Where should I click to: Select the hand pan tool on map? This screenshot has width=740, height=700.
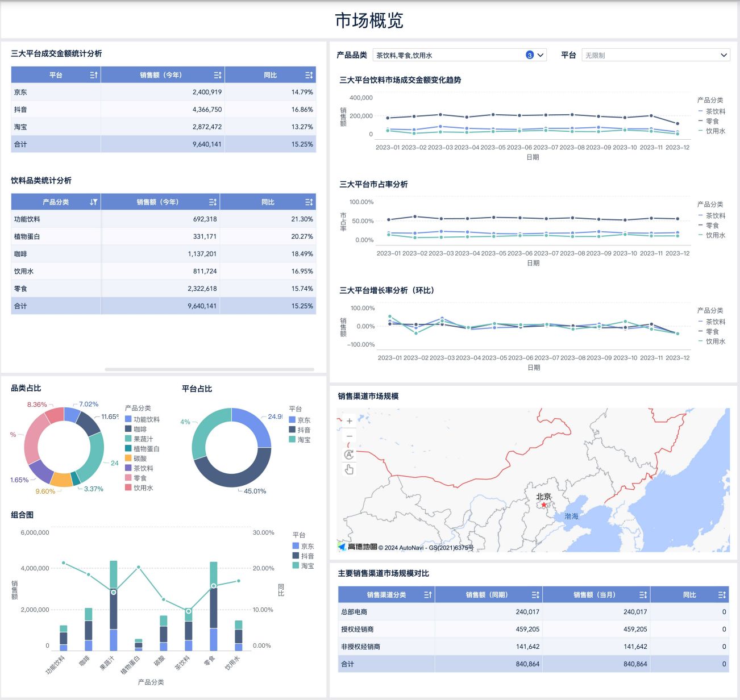349,469
